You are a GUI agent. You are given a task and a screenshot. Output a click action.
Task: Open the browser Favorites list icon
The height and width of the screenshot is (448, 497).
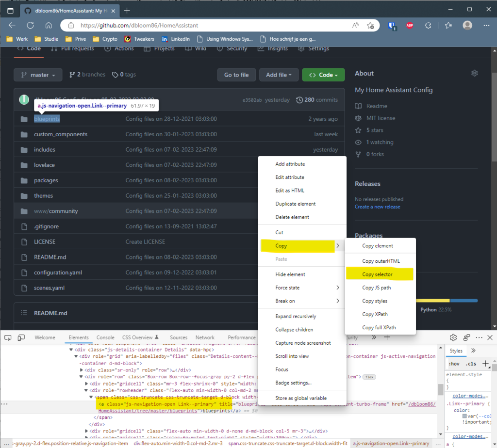click(x=448, y=25)
